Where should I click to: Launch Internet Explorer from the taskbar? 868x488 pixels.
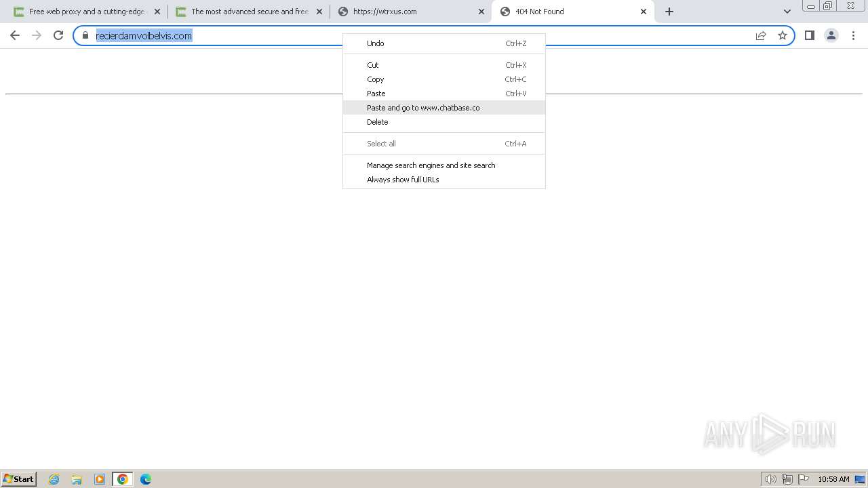[x=54, y=479]
